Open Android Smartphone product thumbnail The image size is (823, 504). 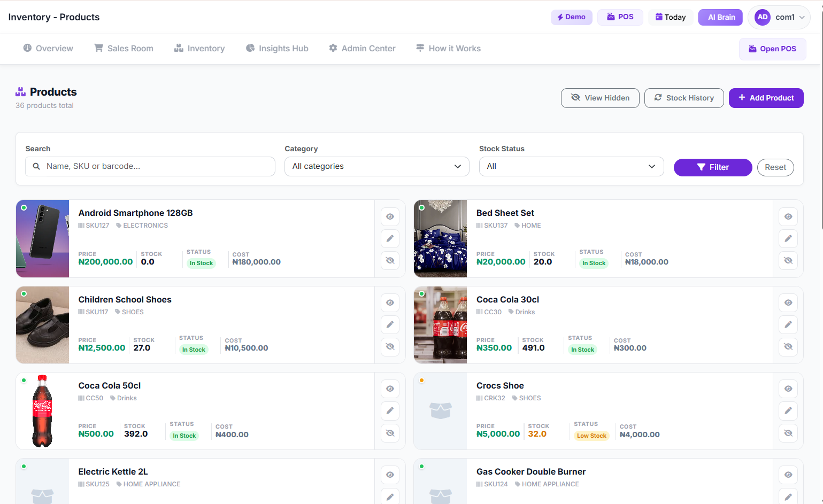[42, 238]
